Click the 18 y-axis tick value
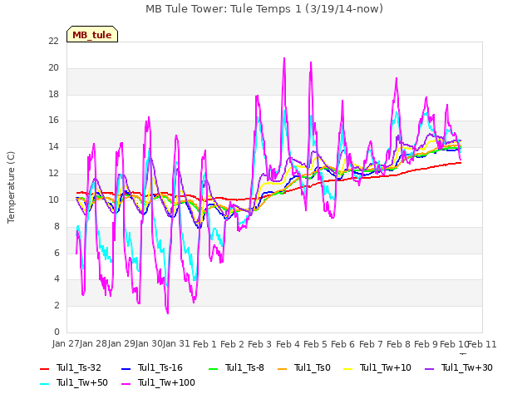Screen dimensions: 532x399 [x=53, y=94]
